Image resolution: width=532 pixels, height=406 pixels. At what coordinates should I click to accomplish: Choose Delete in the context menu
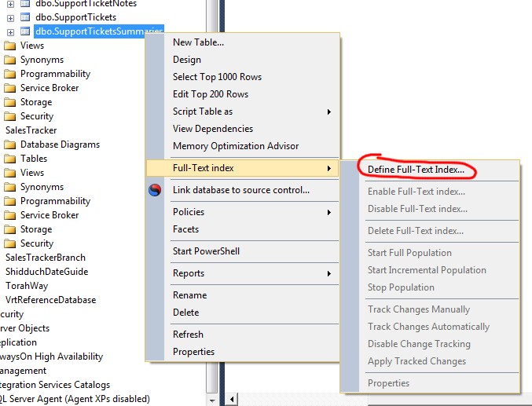(185, 313)
